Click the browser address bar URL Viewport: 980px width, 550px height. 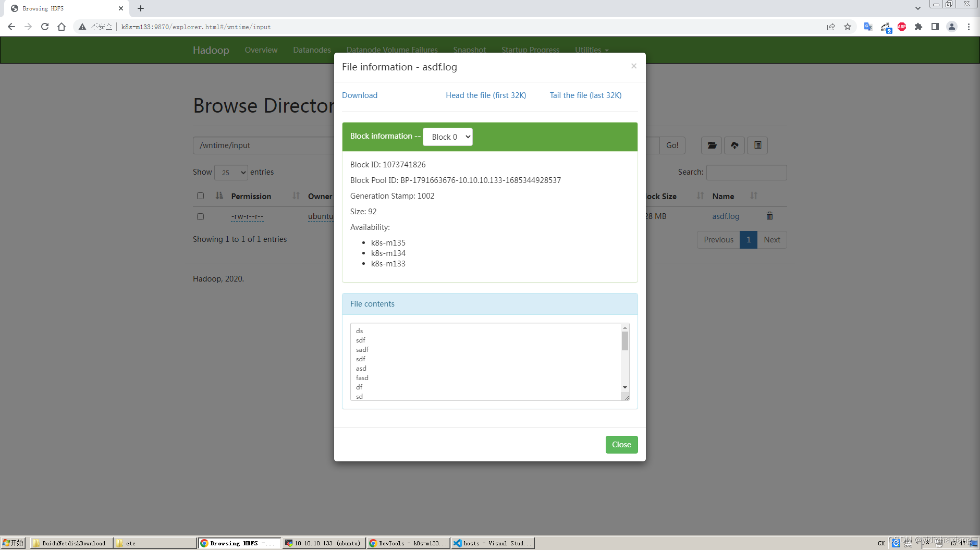[196, 27]
